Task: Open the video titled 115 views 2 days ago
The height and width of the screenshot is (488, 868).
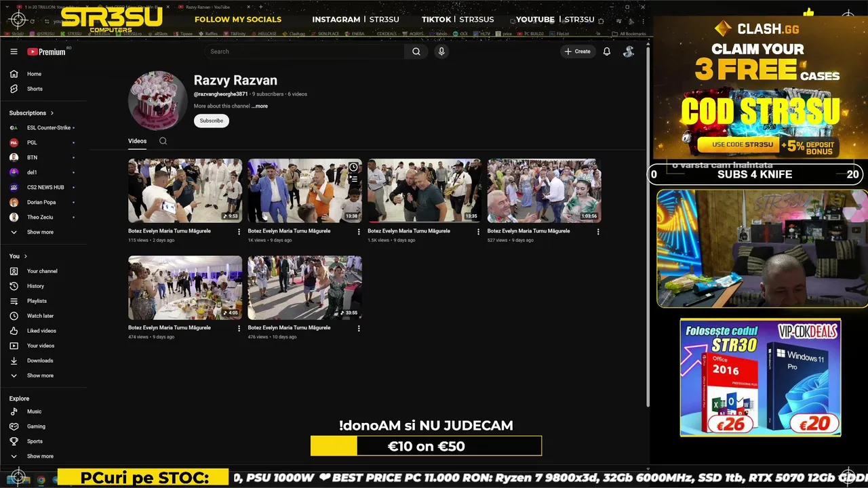Action: pyautogui.click(x=170, y=231)
